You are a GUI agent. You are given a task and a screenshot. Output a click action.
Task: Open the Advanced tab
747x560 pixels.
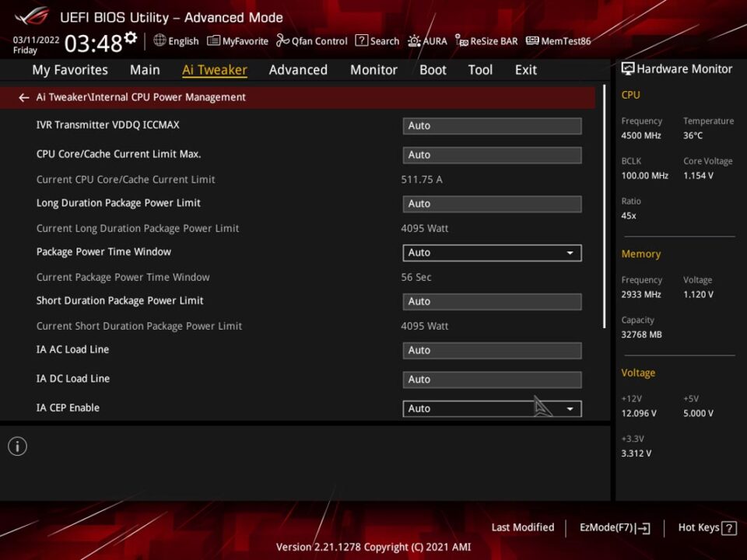pos(298,70)
